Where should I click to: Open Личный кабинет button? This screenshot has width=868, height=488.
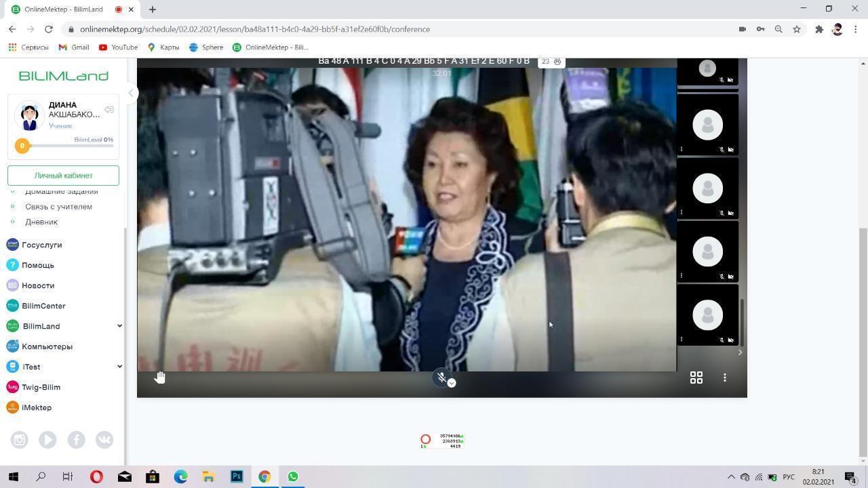pyautogui.click(x=63, y=176)
